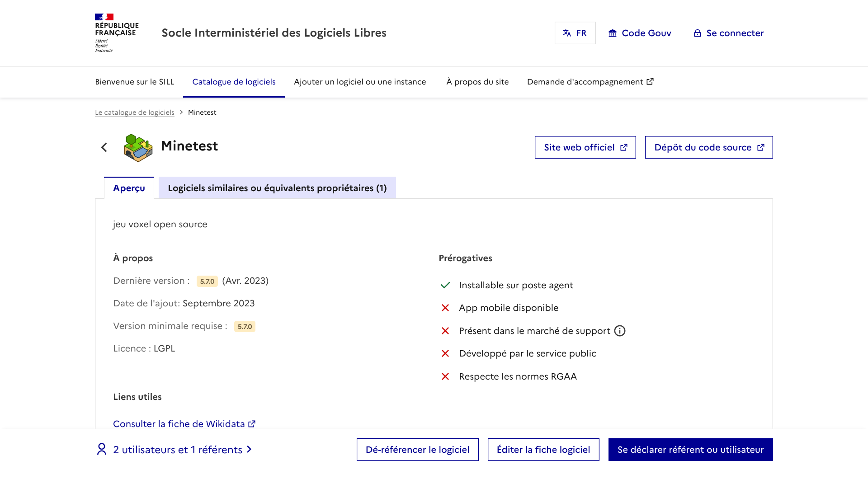Viewport: 868px width, 488px height.
Task: Click the 5.7.0 badge next to Dernière version
Action: 207,281
